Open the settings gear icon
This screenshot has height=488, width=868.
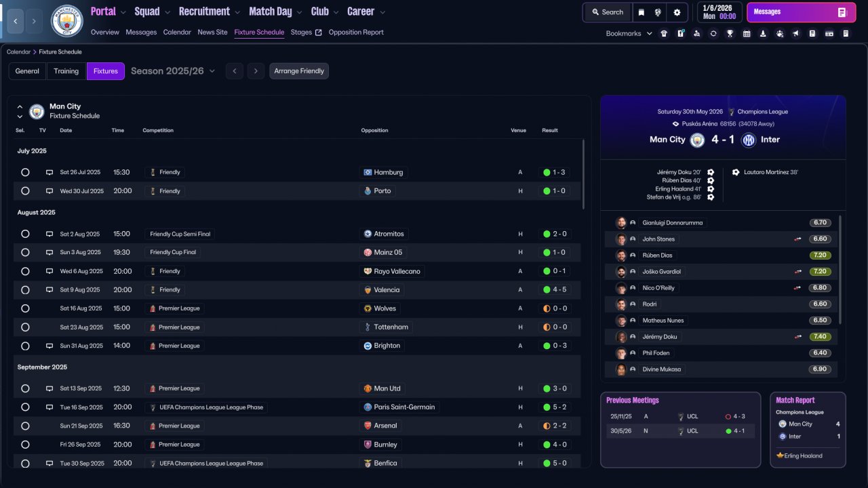click(x=677, y=12)
